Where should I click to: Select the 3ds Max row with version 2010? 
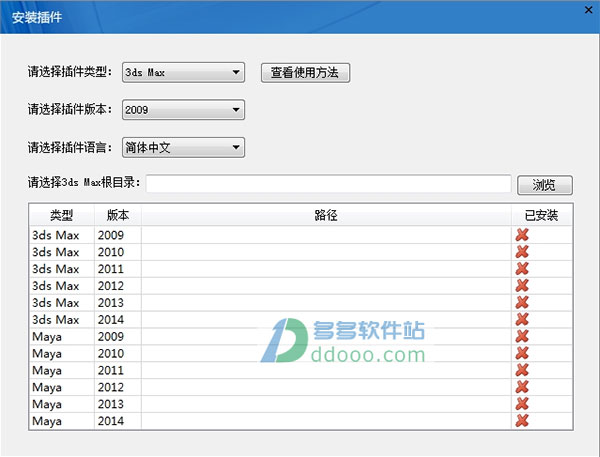301,252
